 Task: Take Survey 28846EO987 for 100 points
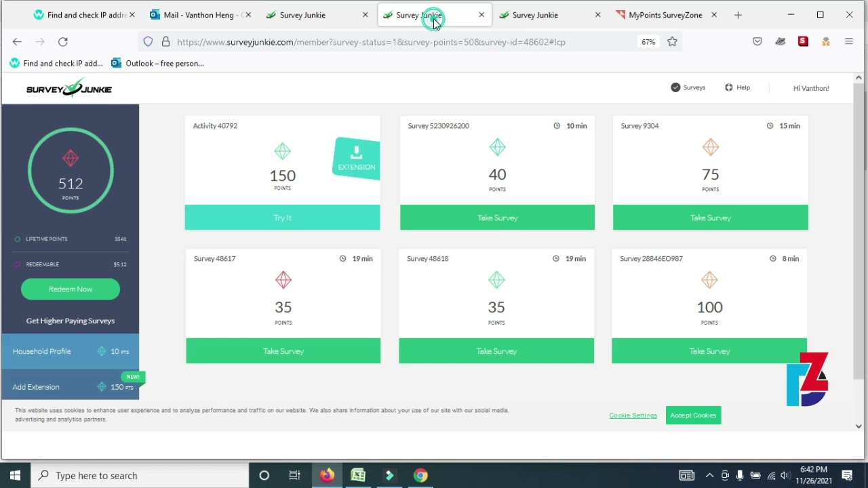(709, 351)
